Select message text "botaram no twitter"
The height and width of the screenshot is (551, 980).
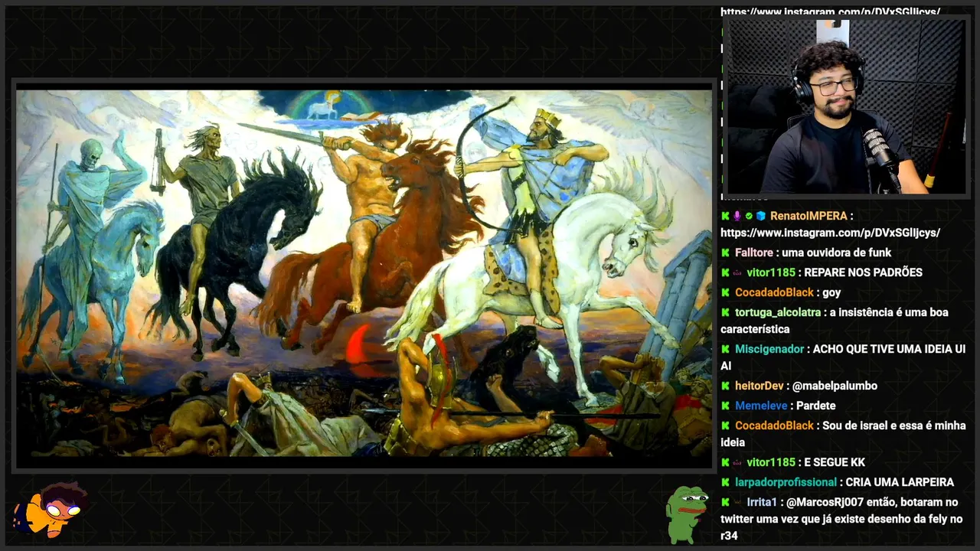839,510
